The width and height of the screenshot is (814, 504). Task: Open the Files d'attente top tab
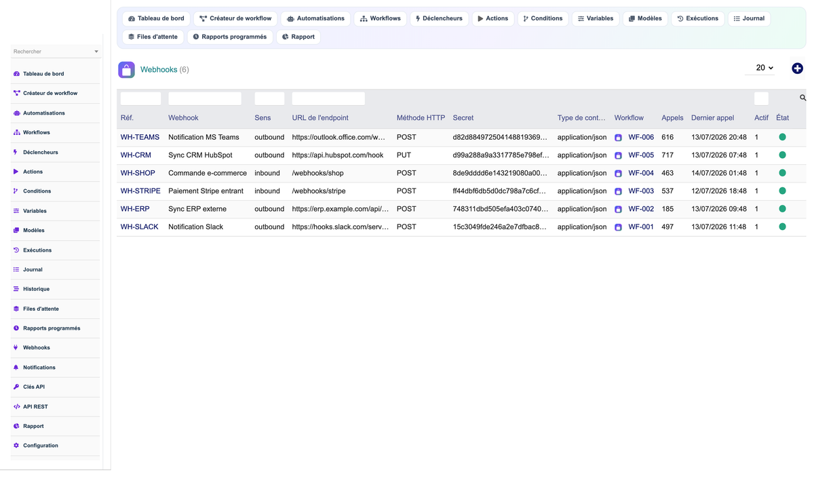[153, 37]
